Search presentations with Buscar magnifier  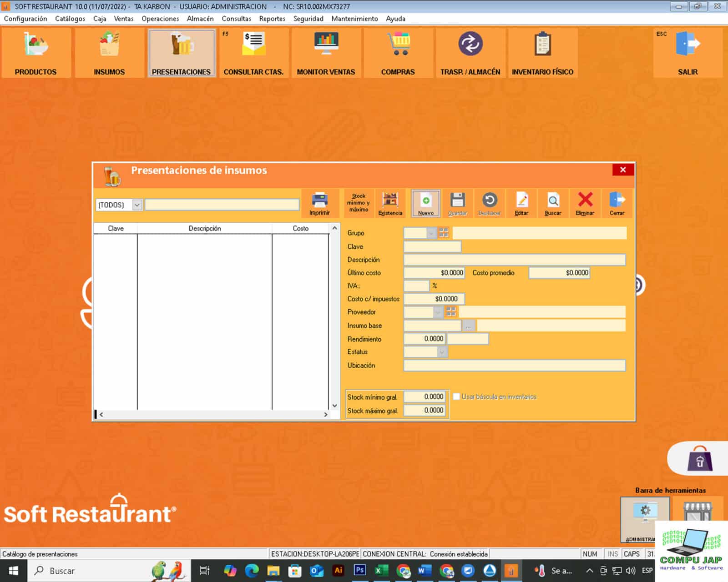coord(553,203)
